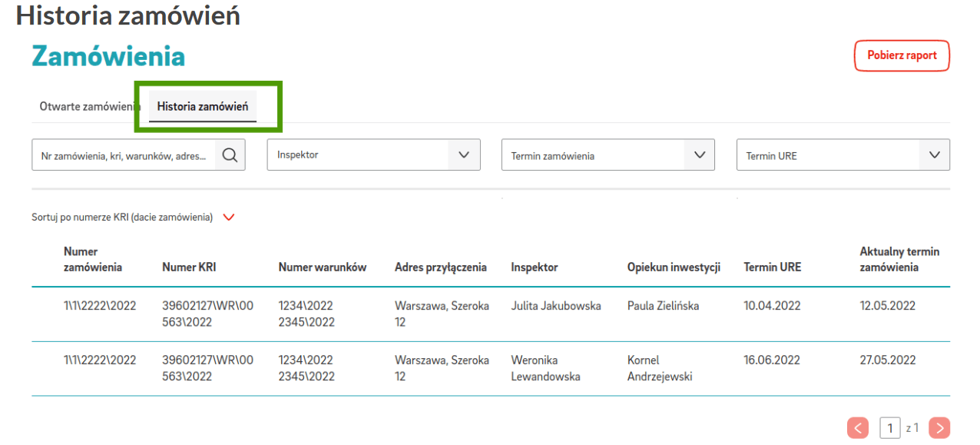The width and height of the screenshot is (980, 445).
Task: Toggle sort direction red chevron
Action: 228,218
